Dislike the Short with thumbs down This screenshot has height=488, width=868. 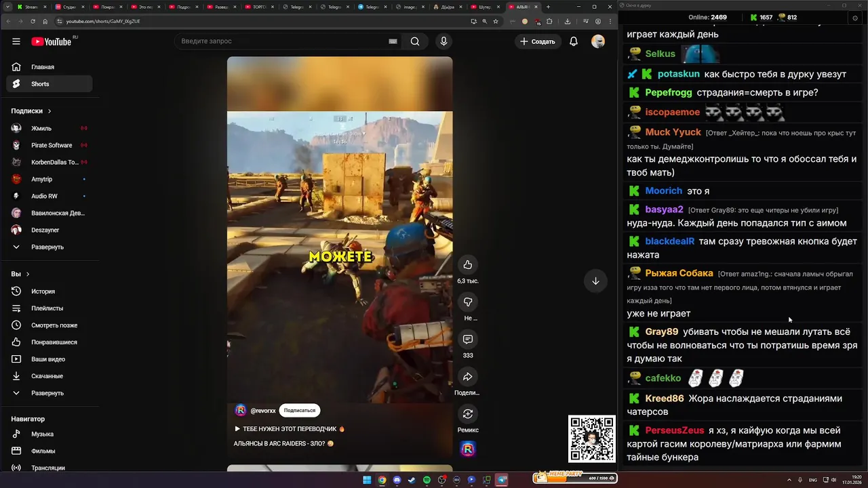tap(468, 302)
